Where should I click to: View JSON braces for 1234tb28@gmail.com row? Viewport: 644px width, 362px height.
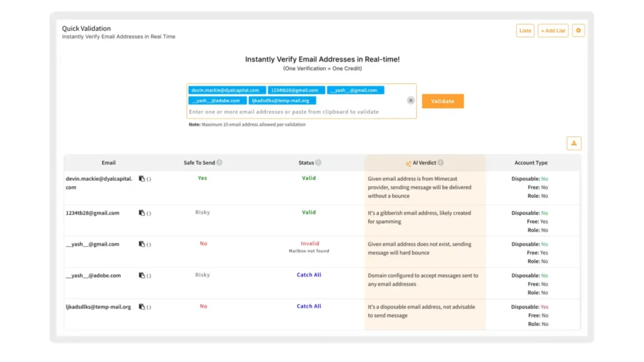[148, 214]
